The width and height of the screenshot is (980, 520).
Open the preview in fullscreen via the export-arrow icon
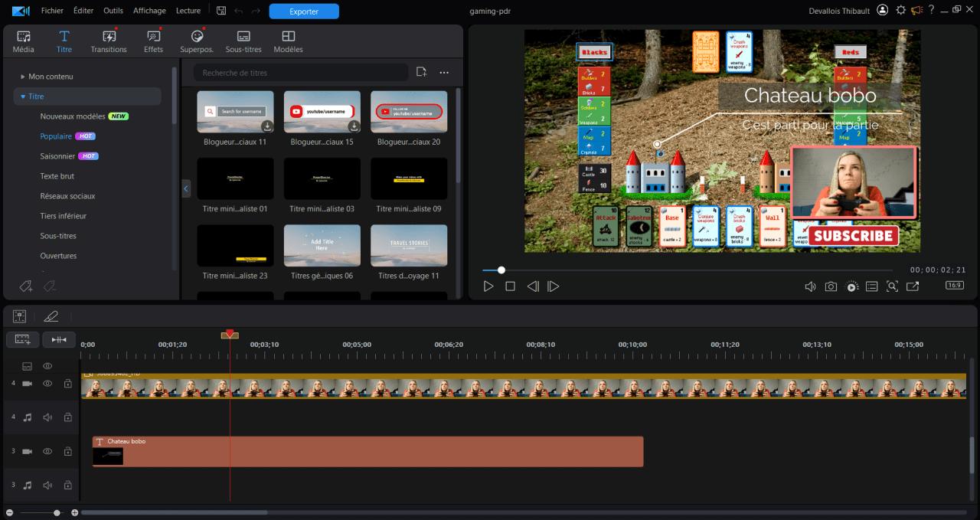pos(912,286)
